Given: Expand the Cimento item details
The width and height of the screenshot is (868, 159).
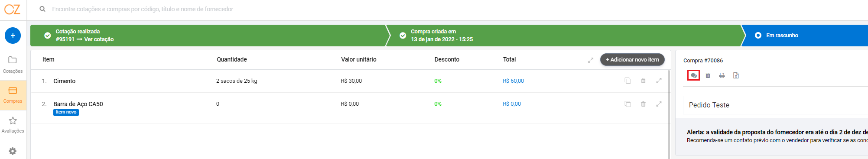Looking at the screenshot, I should (659, 81).
